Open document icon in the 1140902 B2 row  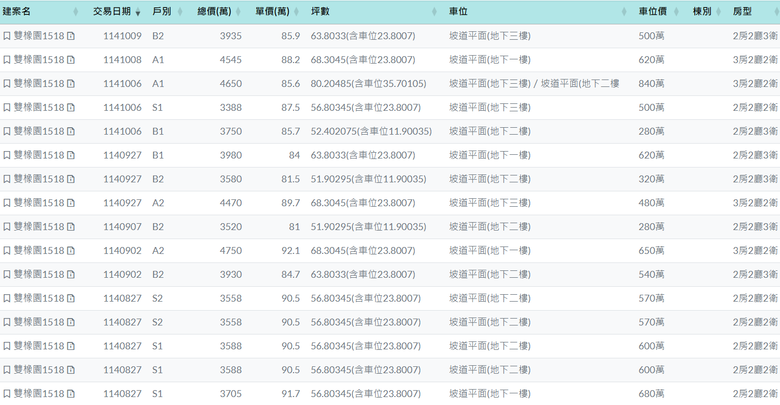71,275
